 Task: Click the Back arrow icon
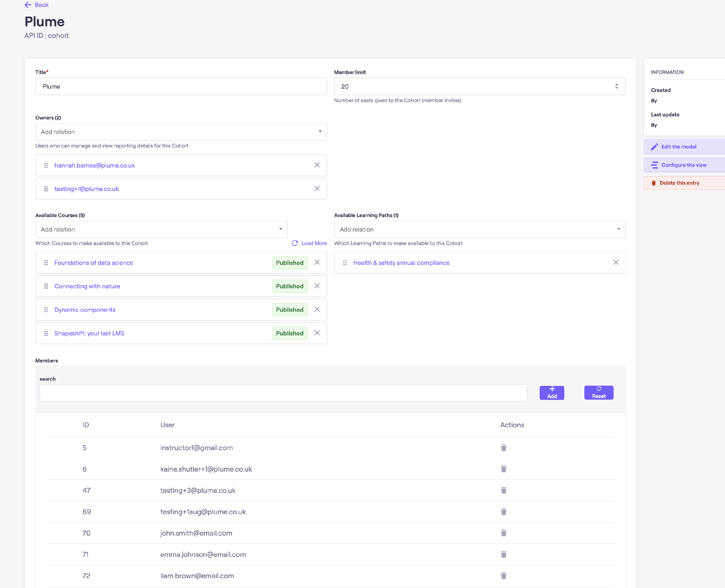click(x=28, y=5)
